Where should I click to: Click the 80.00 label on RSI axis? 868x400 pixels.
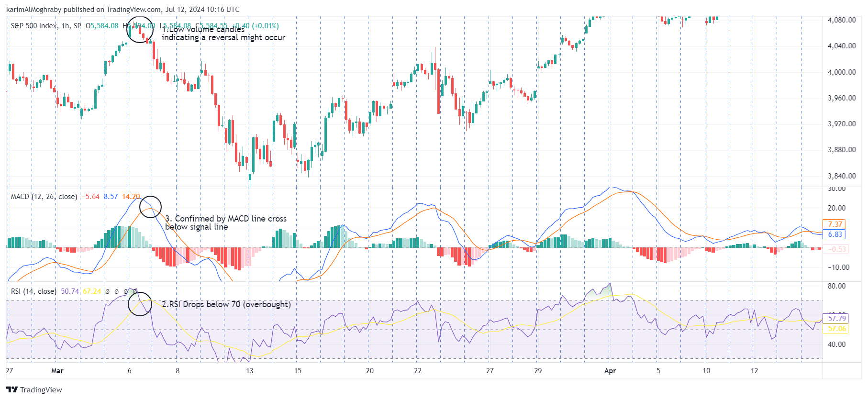pos(836,286)
